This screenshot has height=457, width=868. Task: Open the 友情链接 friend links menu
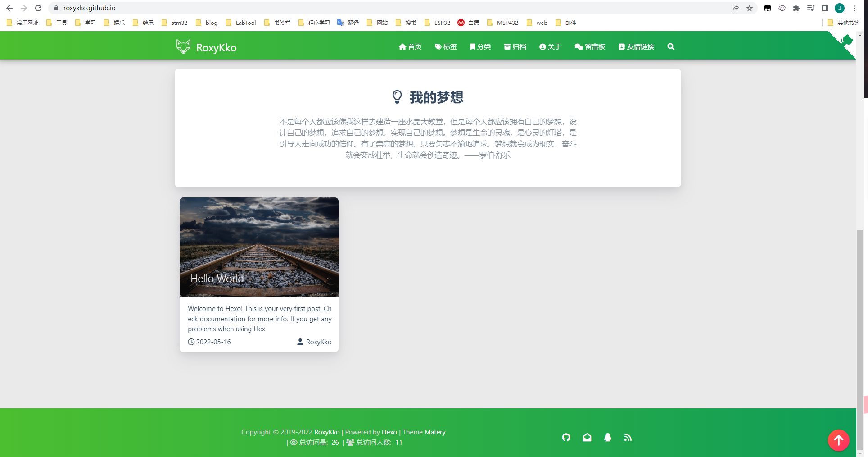click(x=636, y=47)
